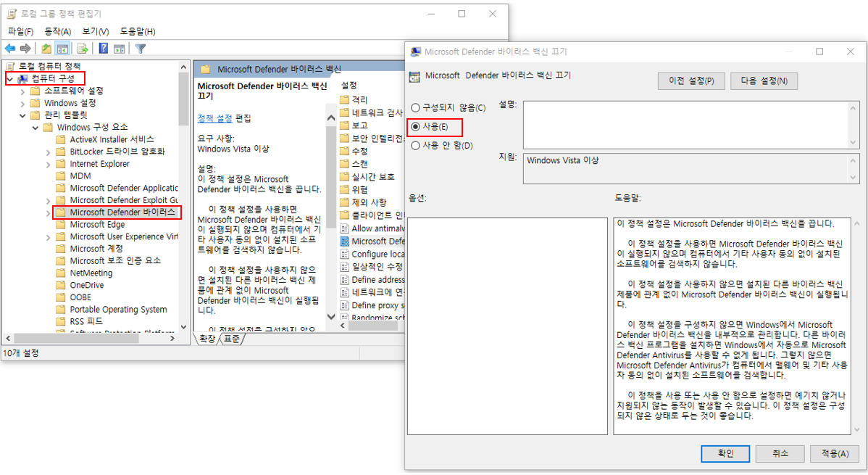Expand the Microsoft Defender Exploit Guard node
This screenshot has width=868, height=475.
(48, 201)
